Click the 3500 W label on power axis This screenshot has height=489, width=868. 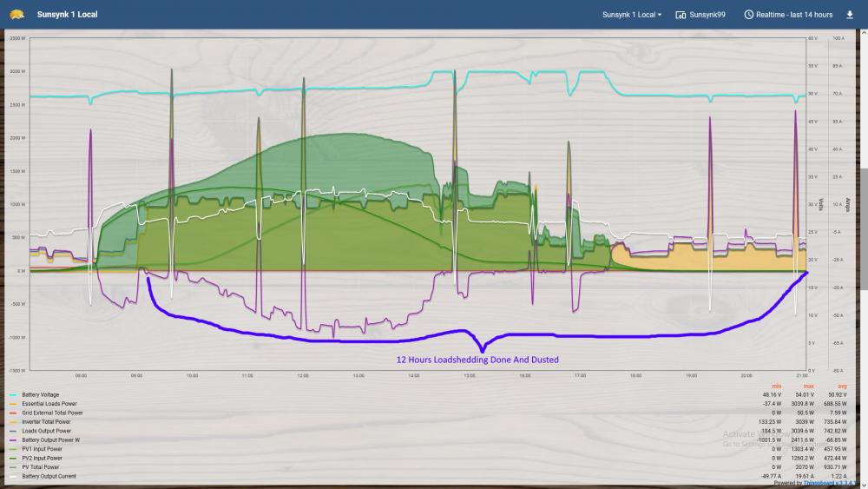(x=17, y=38)
